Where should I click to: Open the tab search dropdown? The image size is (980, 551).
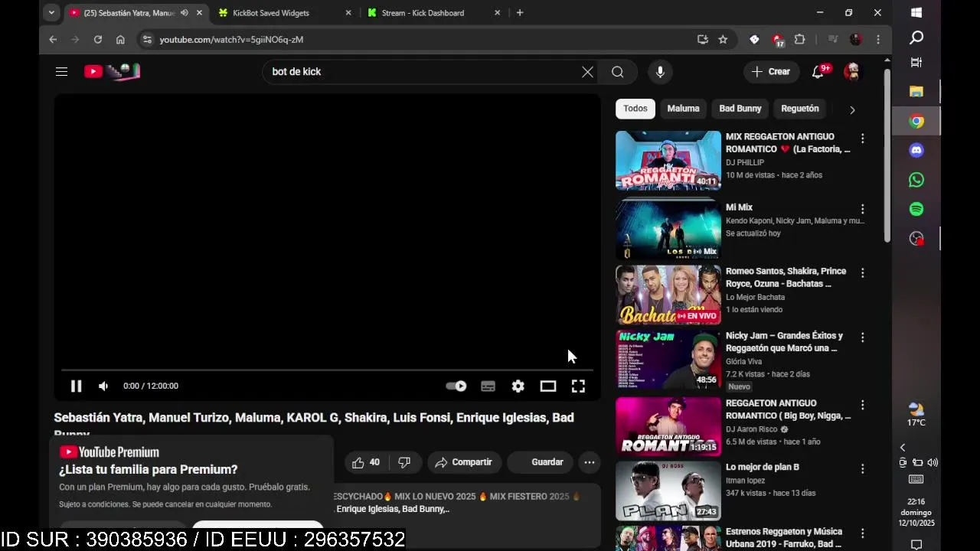coord(51,13)
